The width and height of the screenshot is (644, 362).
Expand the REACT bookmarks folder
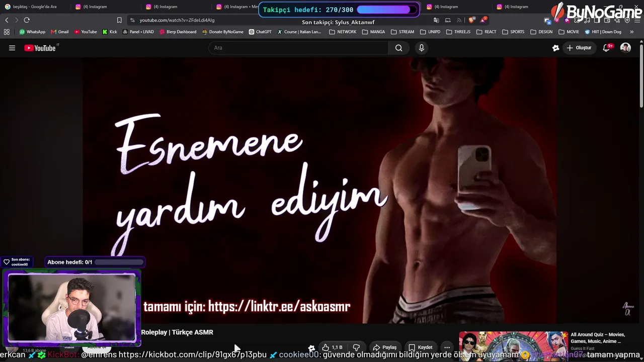click(x=486, y=32)
